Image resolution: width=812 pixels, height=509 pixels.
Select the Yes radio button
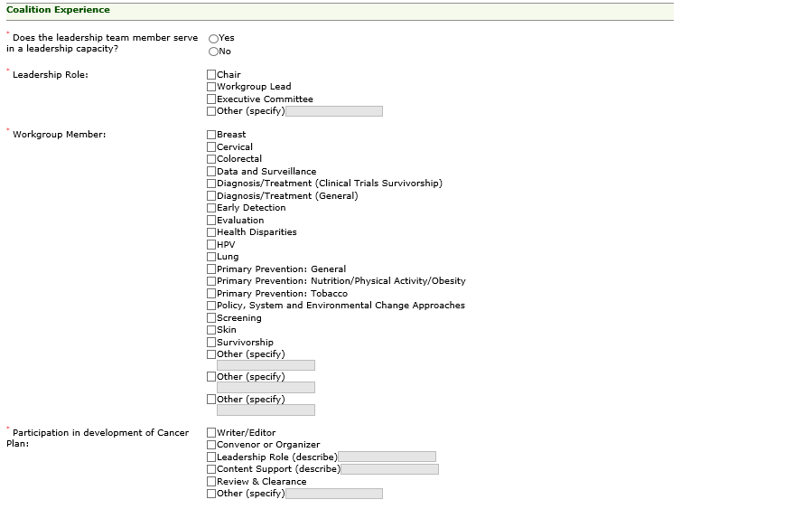[x=214, y=39]
